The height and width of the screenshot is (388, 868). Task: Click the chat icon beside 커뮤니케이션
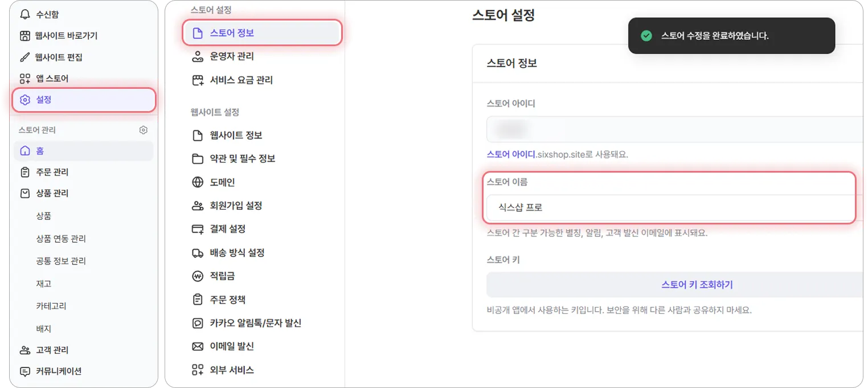(24, 371)
